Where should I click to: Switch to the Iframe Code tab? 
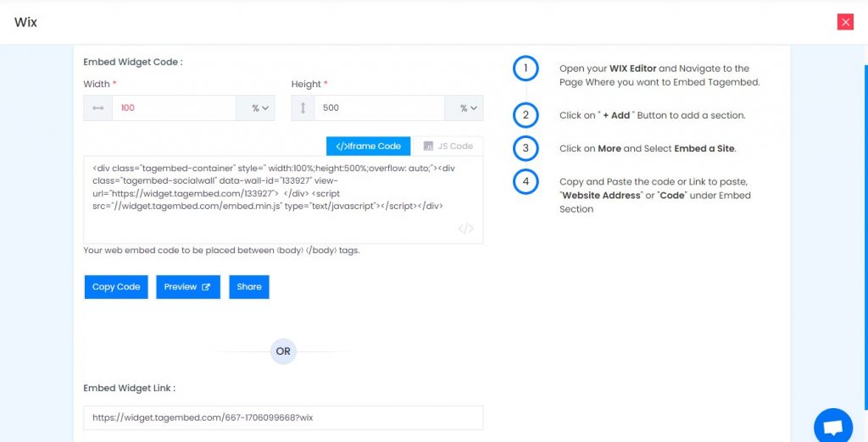click(368, 146)
